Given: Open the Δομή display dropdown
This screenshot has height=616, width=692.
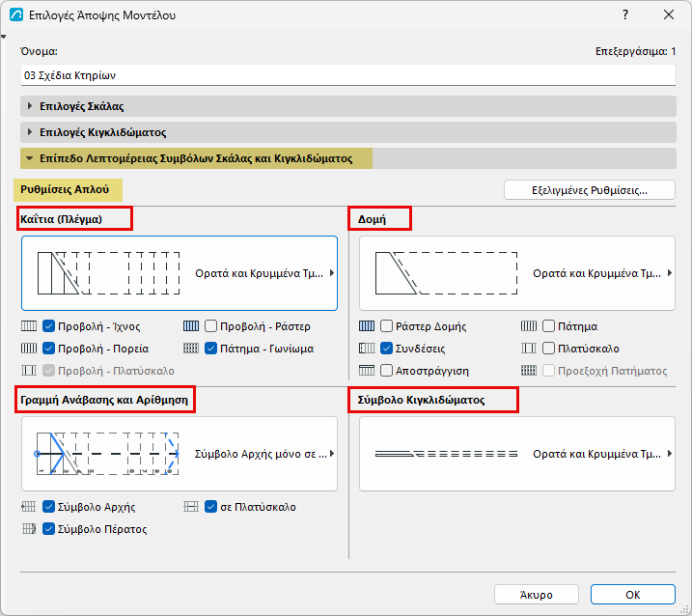Looking at the screenshot, I should pos(517,273).
